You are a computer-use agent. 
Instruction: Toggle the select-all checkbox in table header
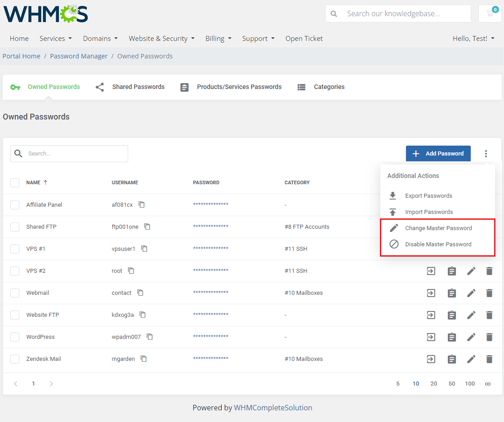(x=15, y=182)
